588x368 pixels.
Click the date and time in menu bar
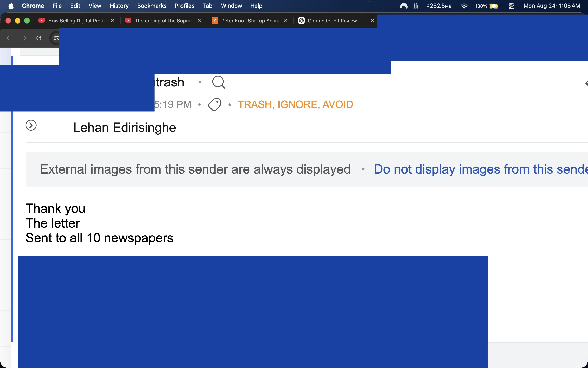point(551,6)
